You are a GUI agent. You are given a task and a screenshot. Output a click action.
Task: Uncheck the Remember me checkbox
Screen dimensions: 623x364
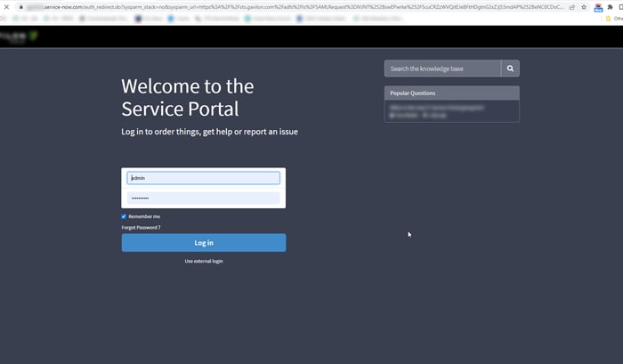coord(124,216)
